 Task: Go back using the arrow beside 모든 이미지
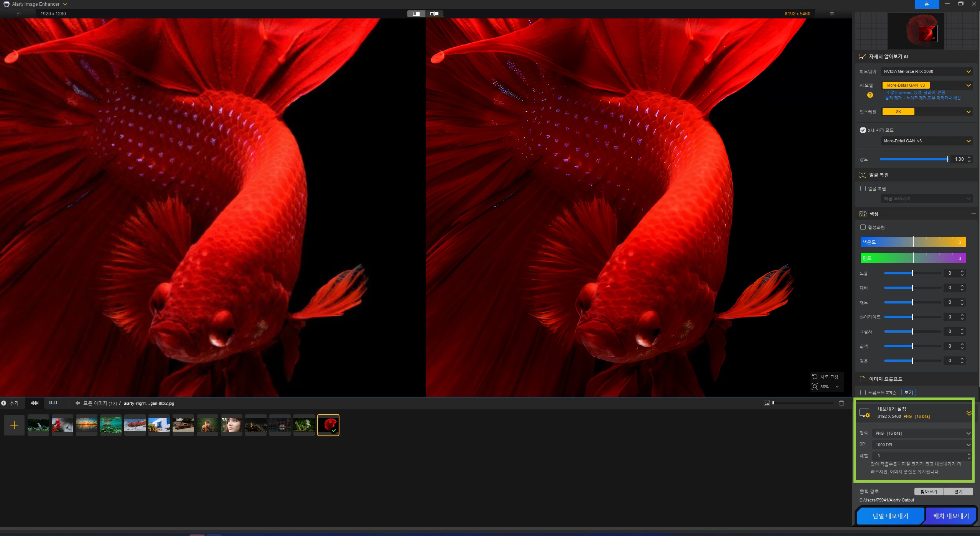click(77, 403)
